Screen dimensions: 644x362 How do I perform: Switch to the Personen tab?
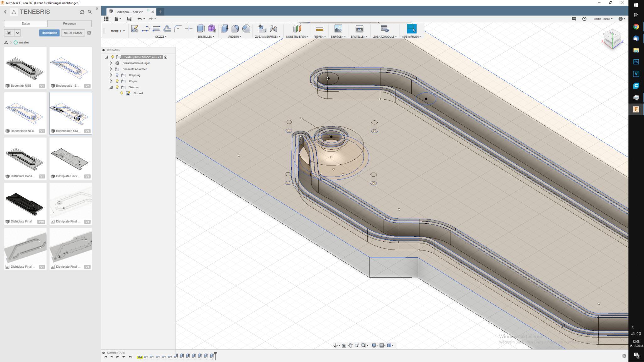tap(69, 24)
